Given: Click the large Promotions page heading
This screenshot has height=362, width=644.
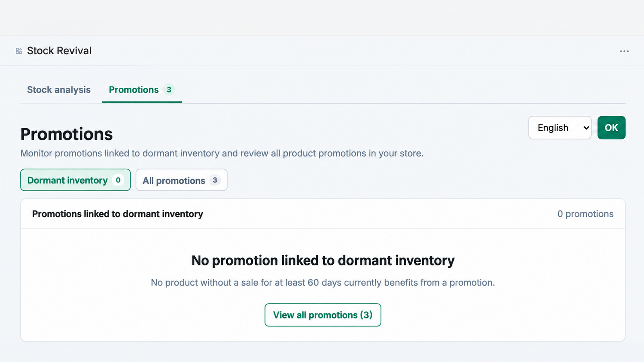Looking at the screenshot, I should [x=66, y=134].
